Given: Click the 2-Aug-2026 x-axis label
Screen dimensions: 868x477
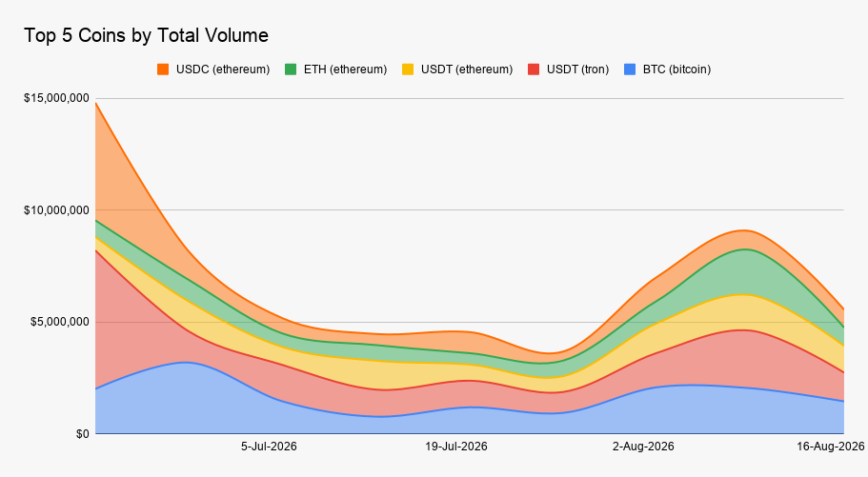Looking at the screenshot, I should (643, 446).
